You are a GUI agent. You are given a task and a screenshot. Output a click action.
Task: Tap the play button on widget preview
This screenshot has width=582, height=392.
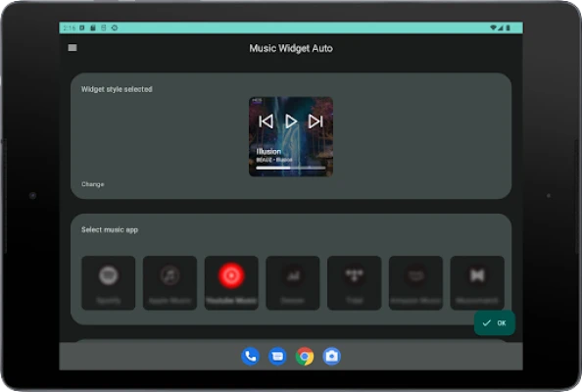(291, 122)
